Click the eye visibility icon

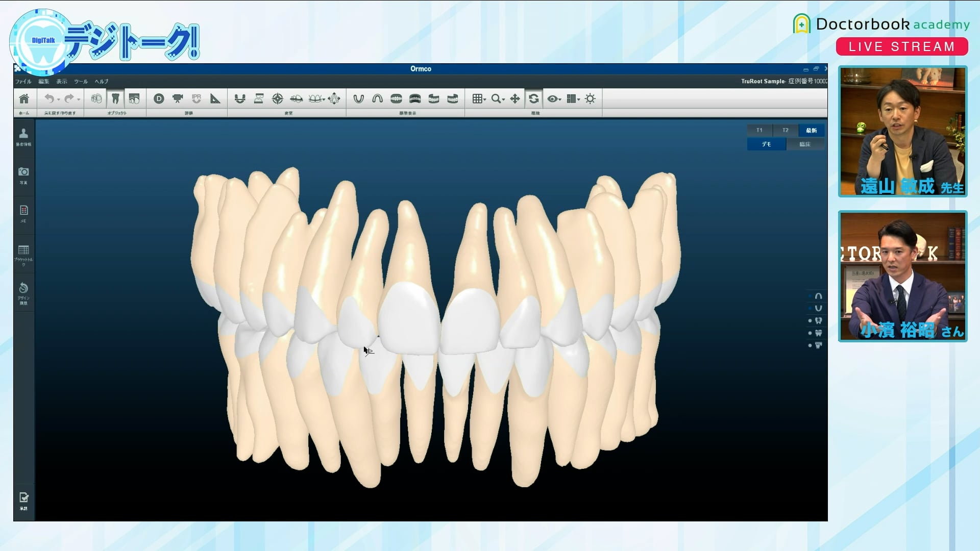(552, 98)
